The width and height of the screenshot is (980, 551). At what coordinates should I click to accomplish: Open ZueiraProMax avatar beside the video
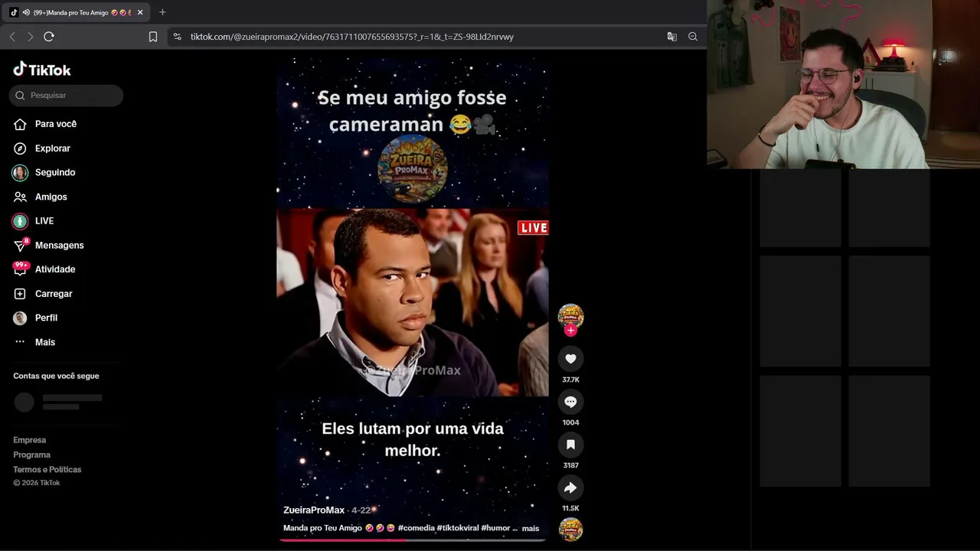570,316
